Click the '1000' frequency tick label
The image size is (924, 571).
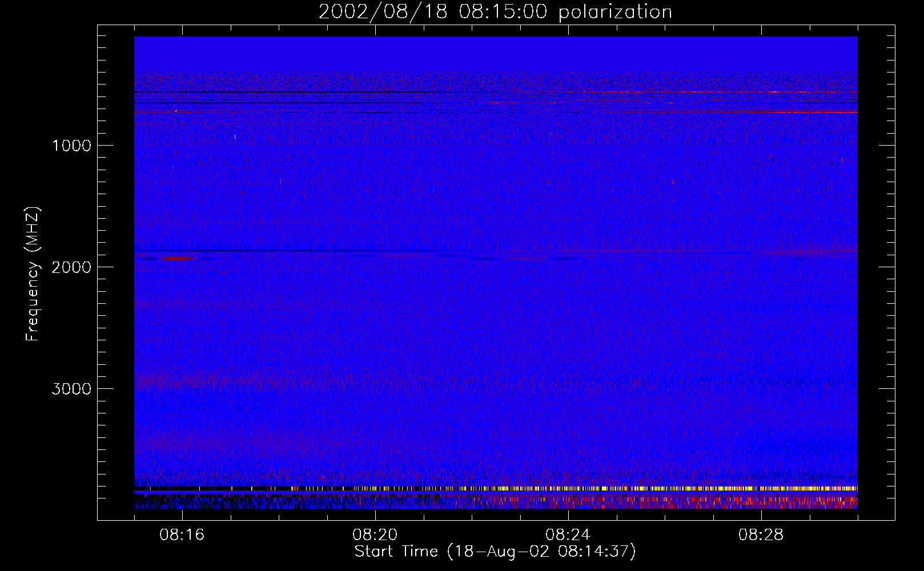tap(71, 146)
